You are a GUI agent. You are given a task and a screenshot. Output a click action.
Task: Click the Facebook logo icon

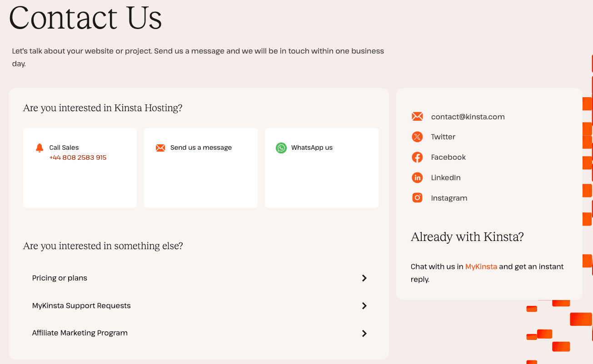[x=417, y=157]
